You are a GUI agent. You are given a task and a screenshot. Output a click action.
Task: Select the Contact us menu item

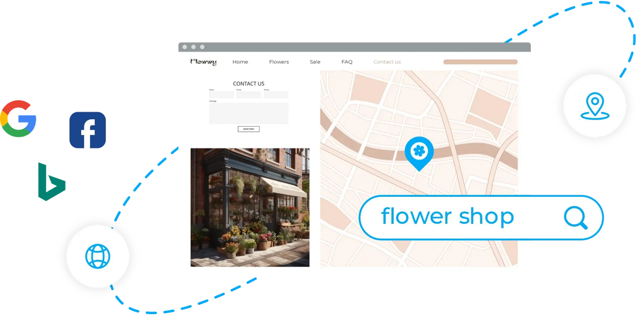pyautogui.click(x=387, y=62)
